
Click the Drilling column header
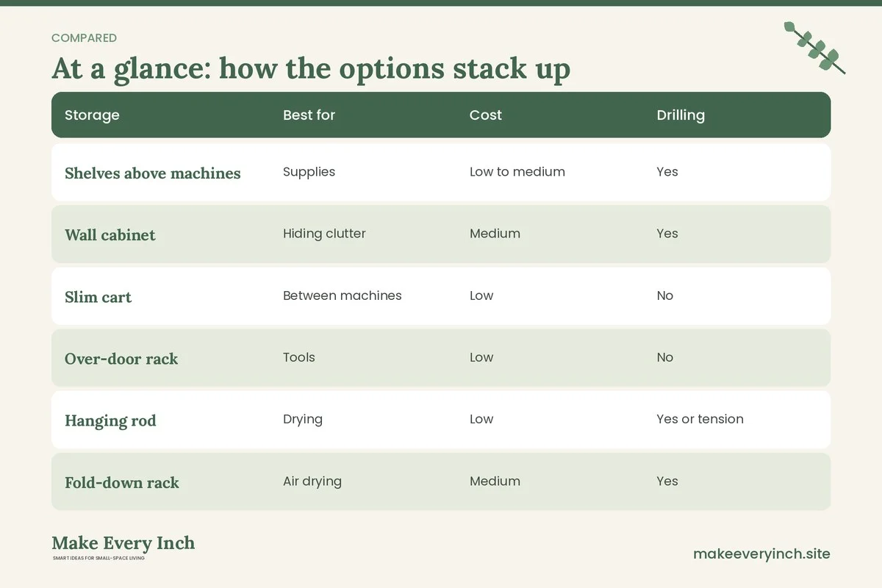pyautogui.click(x=681, y=115)
